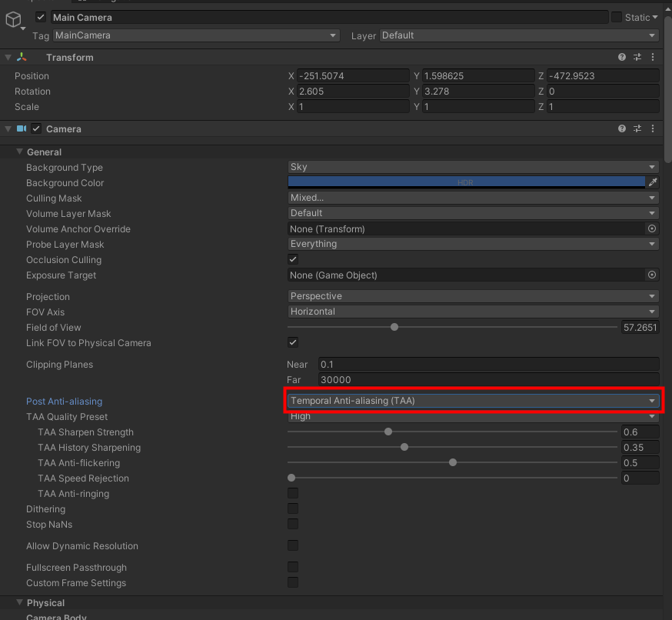Open the TAA Quality Preset dropdown
Viewport: 672px width, 620px height.
point(471,416)
